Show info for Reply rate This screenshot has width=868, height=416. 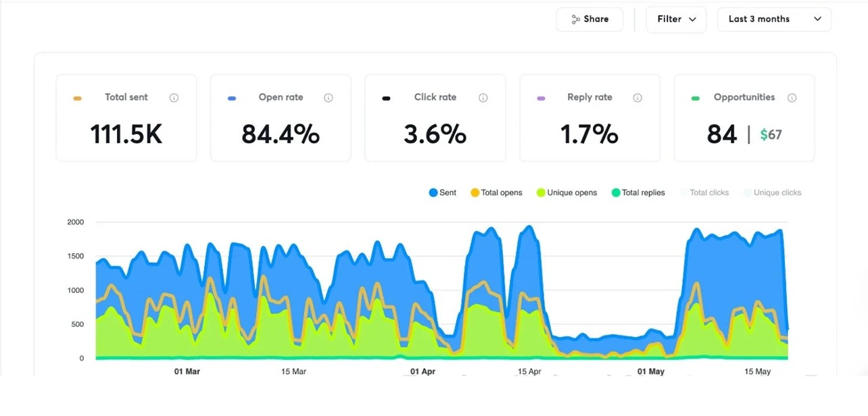point(637,98)
